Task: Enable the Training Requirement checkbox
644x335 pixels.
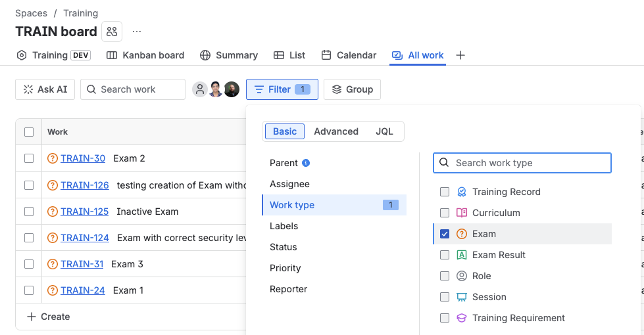Action: click(x=445, y=318)
